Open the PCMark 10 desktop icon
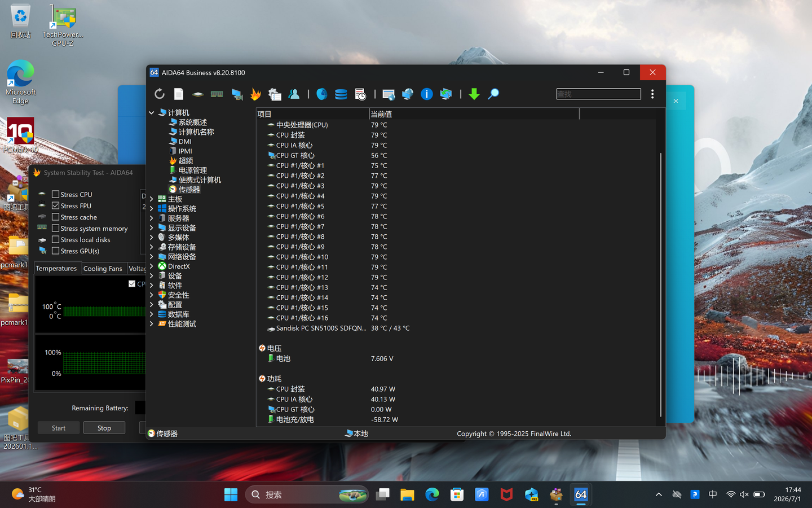This screenshot has height=508, width=812. pyautogui.click(x=20, y=135)
